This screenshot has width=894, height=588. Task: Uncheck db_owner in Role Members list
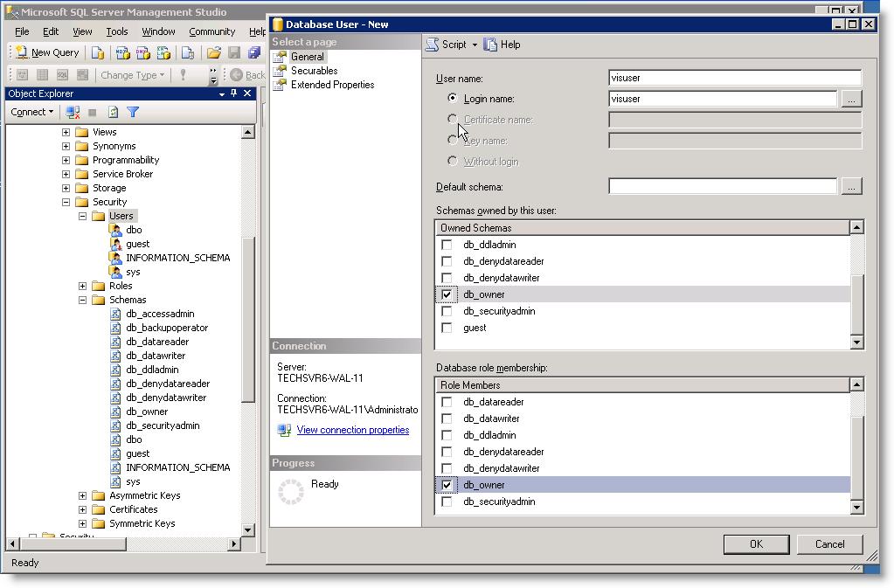click(x=447, y=485)
